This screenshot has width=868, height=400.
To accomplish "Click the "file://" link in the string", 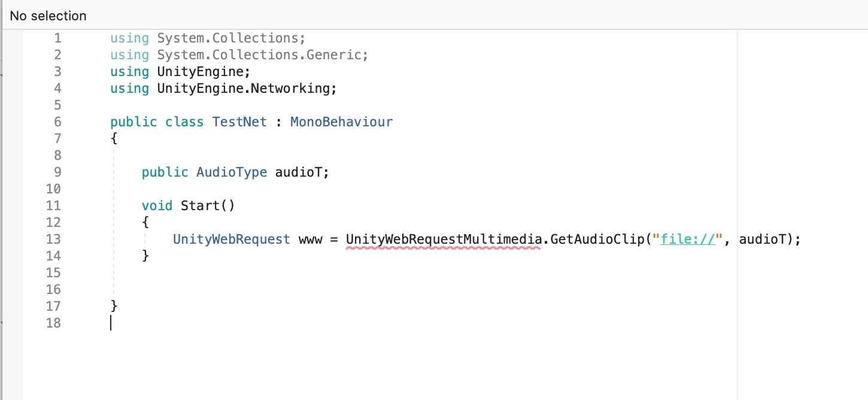I will pyautogui.click(x=688, y=240).
